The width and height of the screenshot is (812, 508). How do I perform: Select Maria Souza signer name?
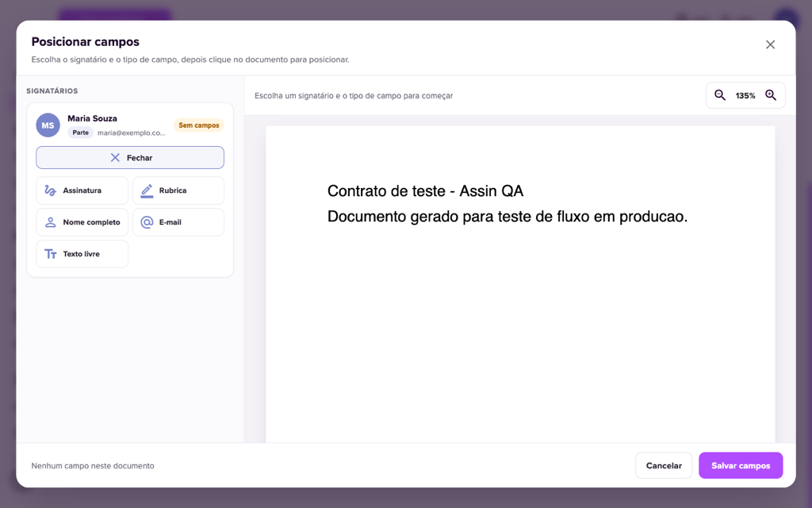[x=92, y=119]
